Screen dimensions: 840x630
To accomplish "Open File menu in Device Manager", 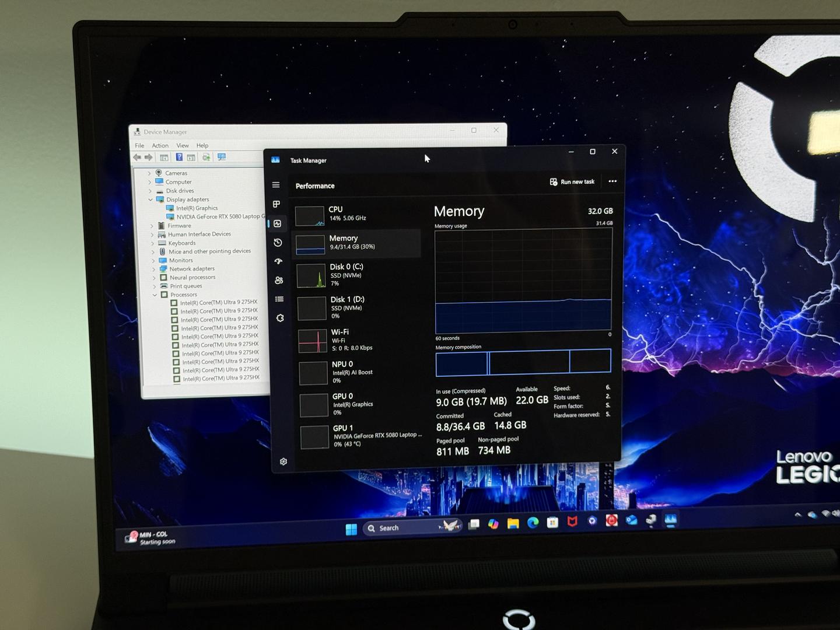I will click(139, 145).
